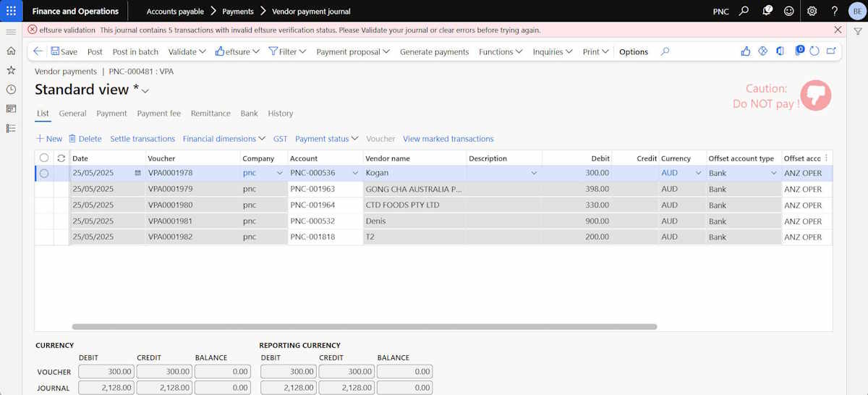Expand the Payment status menu
This screenshot has height=395, width=868.
327,139
